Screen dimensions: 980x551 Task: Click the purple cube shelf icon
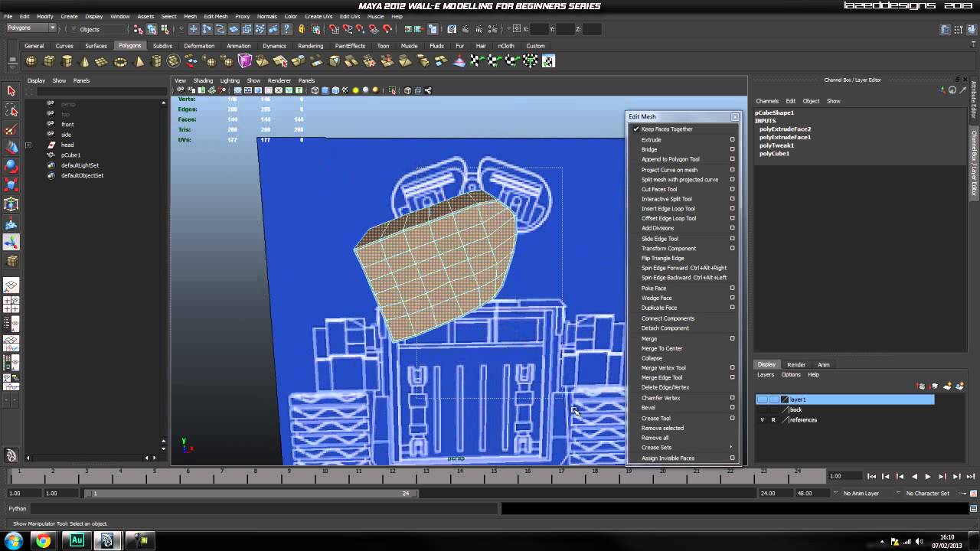coord(245,61)
